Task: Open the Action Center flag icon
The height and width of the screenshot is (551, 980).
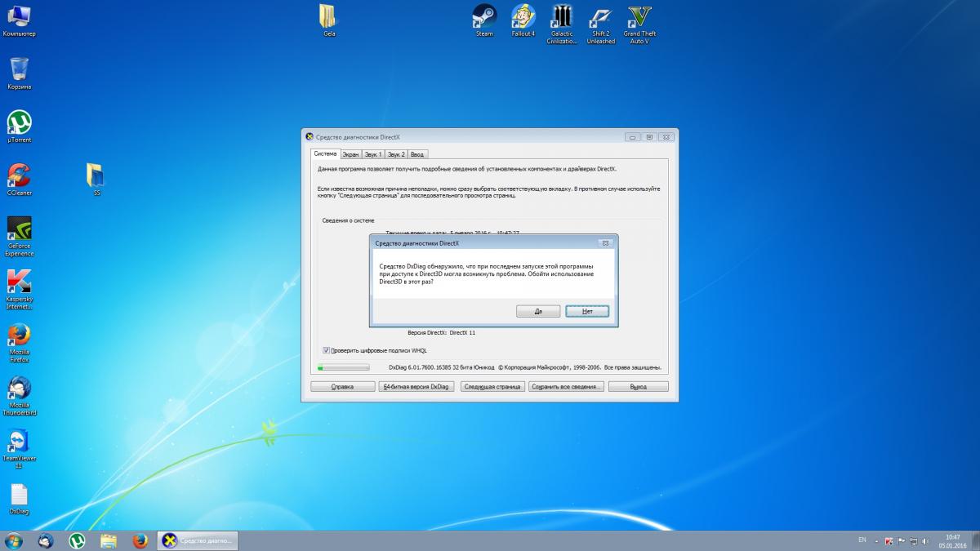Action: [x=902, y=540]
